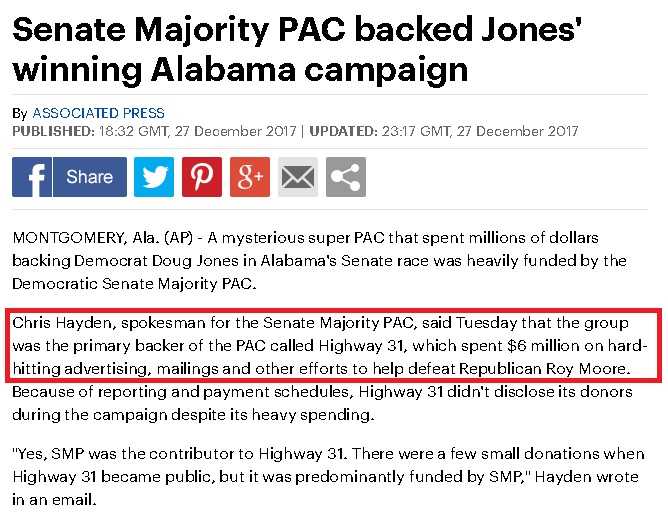668x524 pixels.
Task: Click the Facebook logo icon
Action: coord(32,177)
